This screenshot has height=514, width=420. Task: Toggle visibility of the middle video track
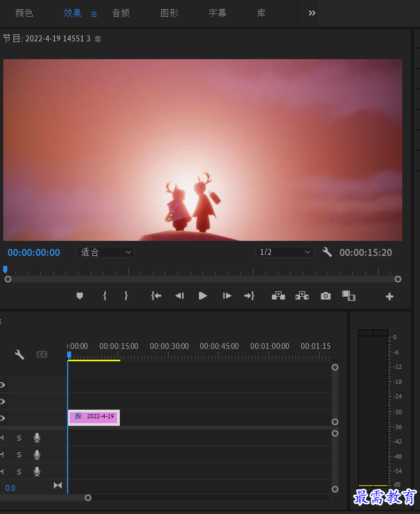(2, 402)
